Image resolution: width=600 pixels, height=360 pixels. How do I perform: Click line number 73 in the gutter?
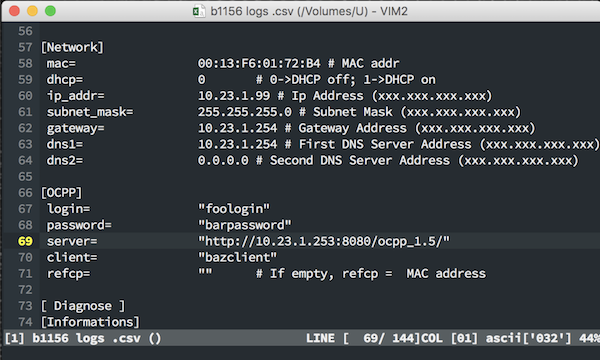click(x=25, y=306)
